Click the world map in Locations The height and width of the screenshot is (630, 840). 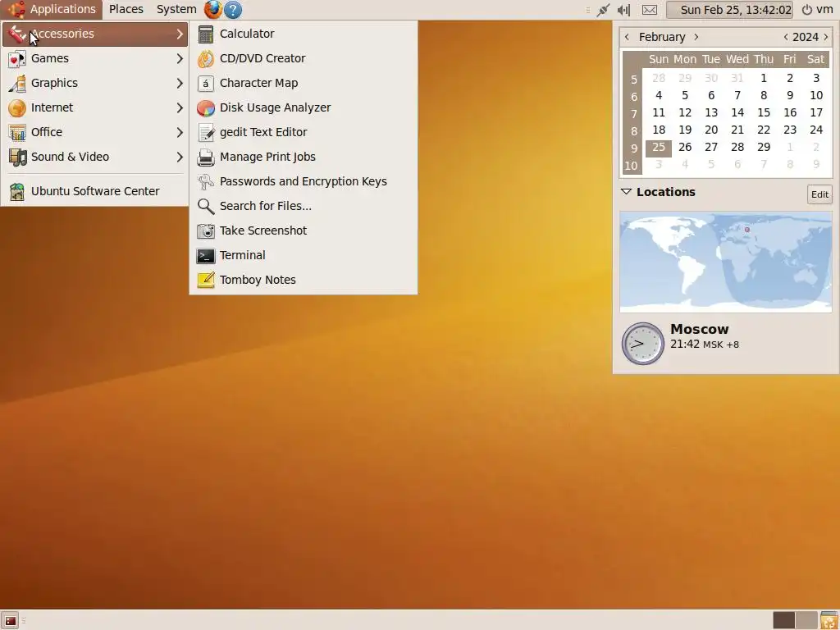pos(726,262)
